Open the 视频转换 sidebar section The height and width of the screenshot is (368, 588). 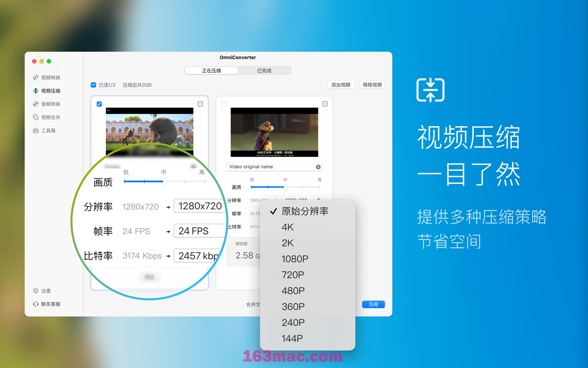(47, 78)
